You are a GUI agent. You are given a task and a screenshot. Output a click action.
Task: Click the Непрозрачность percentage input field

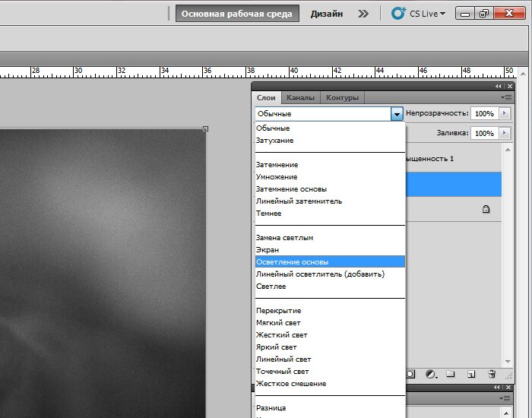[483, 113]
